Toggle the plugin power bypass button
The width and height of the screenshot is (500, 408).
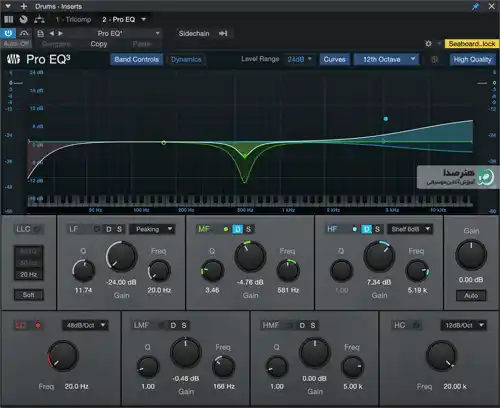[8, 33]
